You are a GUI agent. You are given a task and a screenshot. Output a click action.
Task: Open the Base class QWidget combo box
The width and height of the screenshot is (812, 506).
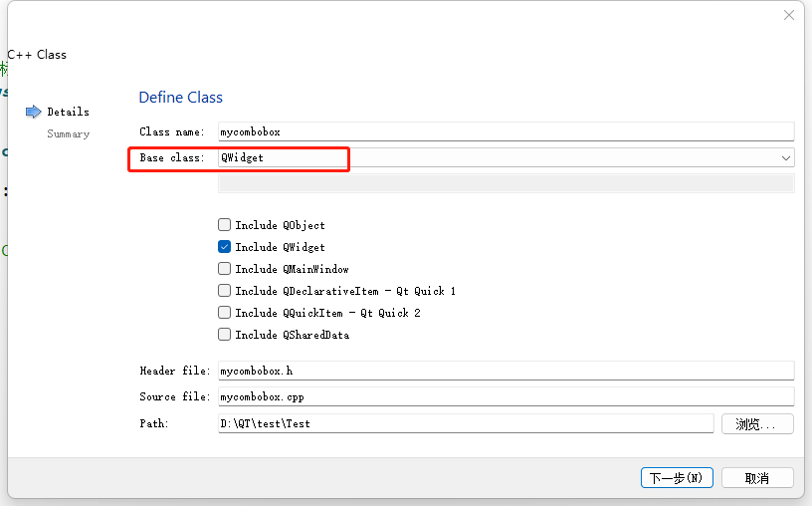pyautogui.click(x=498, y=157)
